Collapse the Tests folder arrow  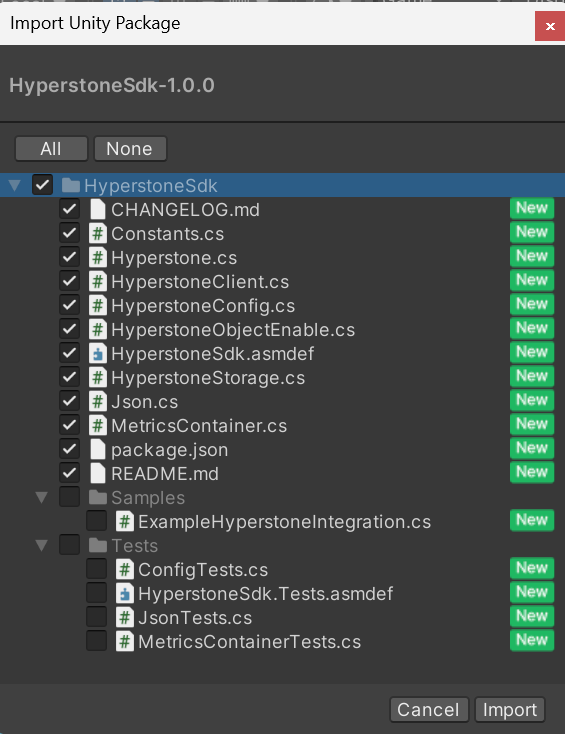click(x=42, y=546)
